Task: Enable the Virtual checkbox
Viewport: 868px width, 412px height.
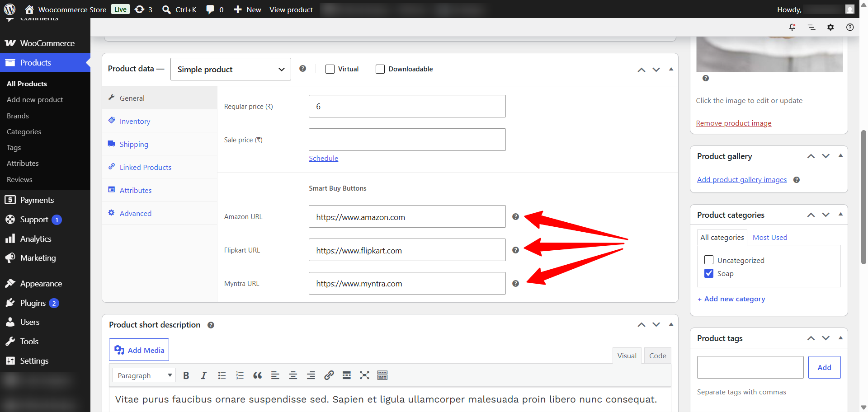Action: (x=330, y=69)
